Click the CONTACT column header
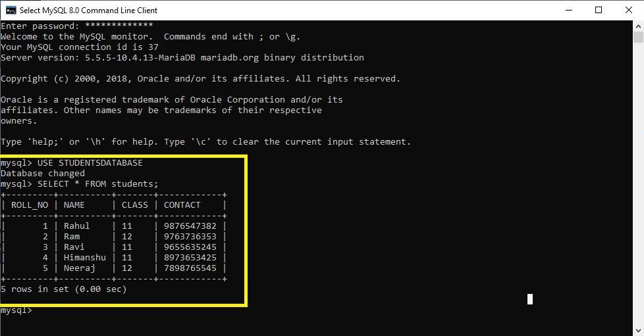 (x=182, y=205)
